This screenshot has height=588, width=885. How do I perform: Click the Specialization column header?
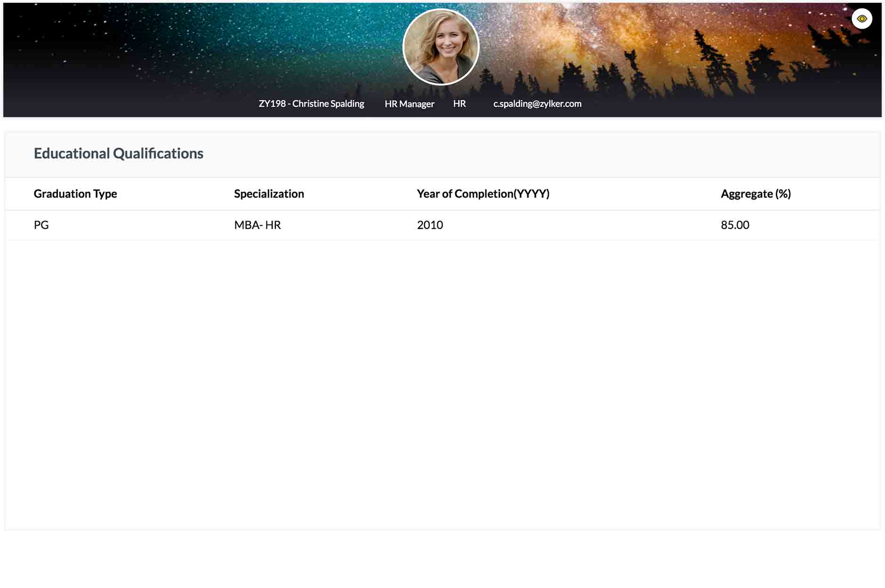[269, 194]
